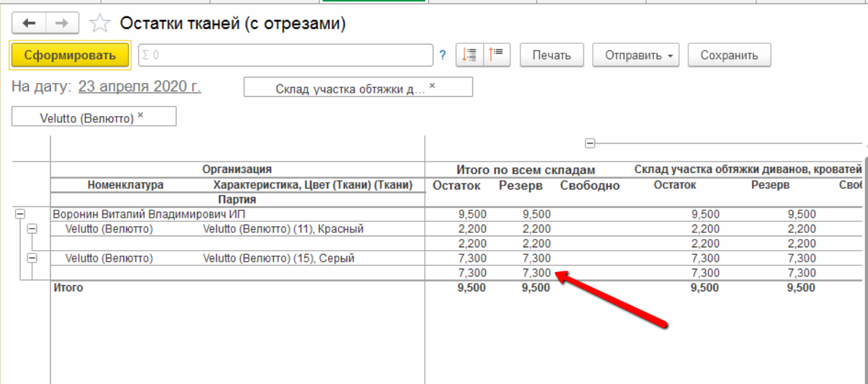This screenshot has height=384, width=868.
Task: Click the Склад участка обтяжки filter field
Action: tap(358, 87)
